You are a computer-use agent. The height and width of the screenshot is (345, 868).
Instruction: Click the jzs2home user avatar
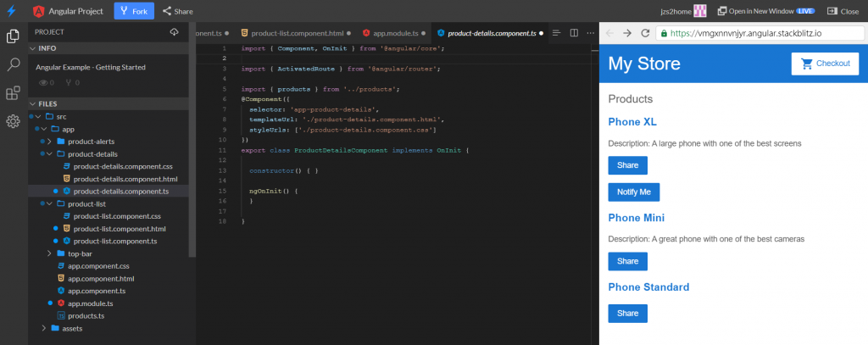(x=700, y=11)
